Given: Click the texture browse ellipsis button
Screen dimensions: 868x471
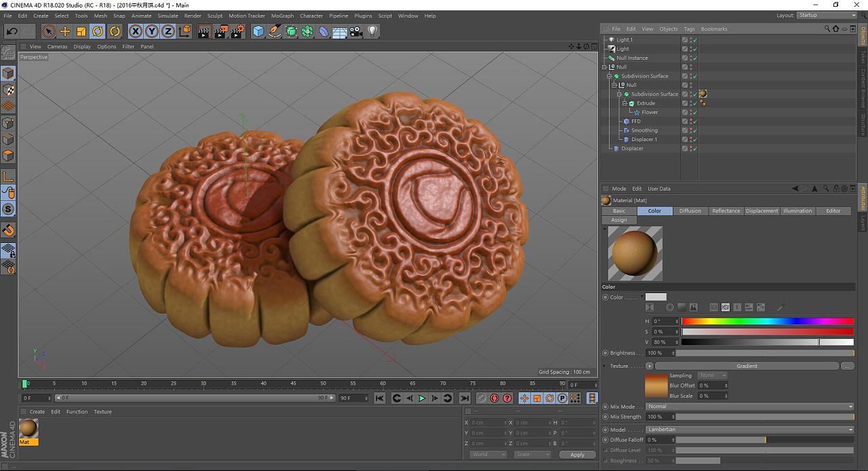Looking at the screenshot, I should (x=847, y=366).
